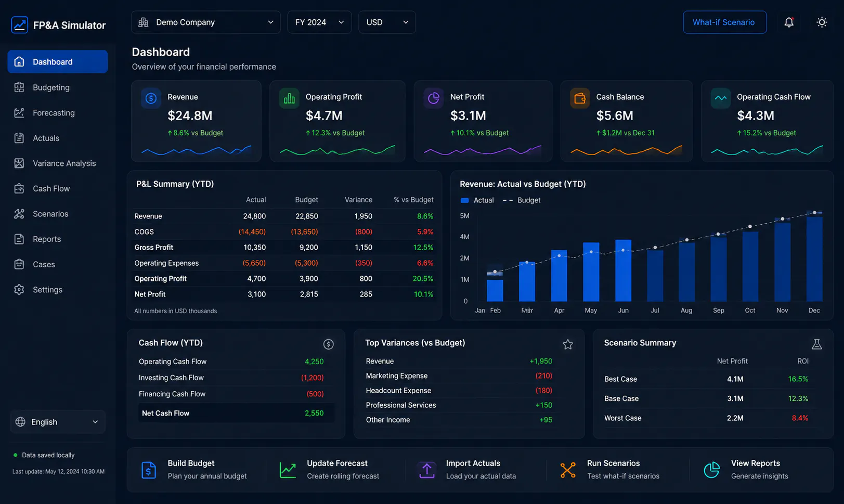Click the COGS row label

[x=144, y=232]
